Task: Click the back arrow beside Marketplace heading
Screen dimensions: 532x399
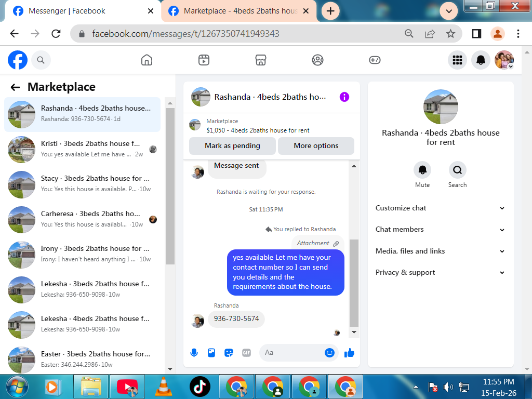Action: tap(15, 87)
